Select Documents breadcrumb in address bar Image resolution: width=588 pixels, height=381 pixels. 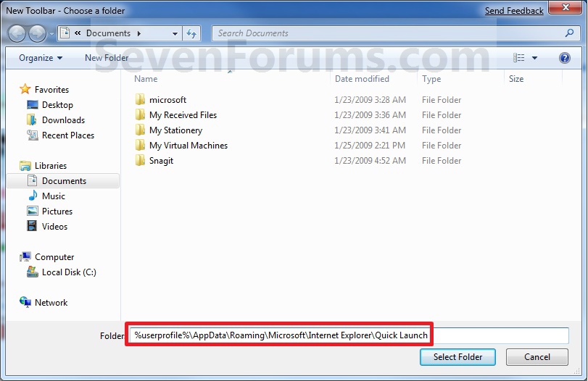coord(108,33)
